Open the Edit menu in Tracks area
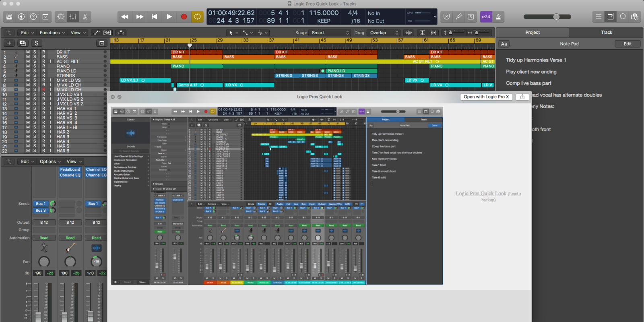 pos(27,33)
